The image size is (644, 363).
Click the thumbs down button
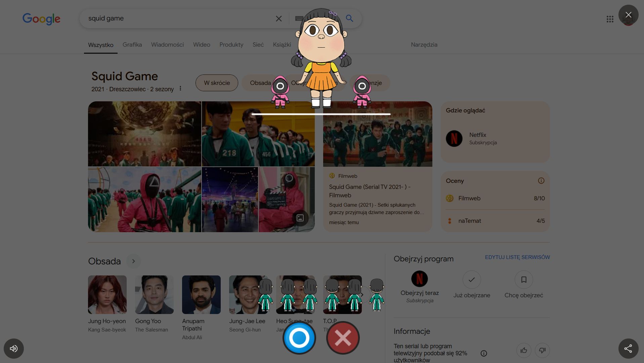(x=542, y=351)
